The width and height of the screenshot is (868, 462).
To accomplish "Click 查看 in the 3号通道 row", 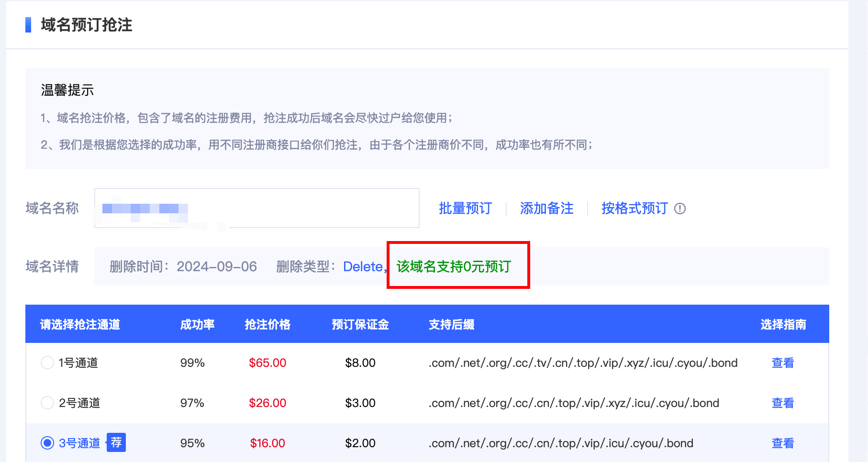I will (x=782, y=443).
